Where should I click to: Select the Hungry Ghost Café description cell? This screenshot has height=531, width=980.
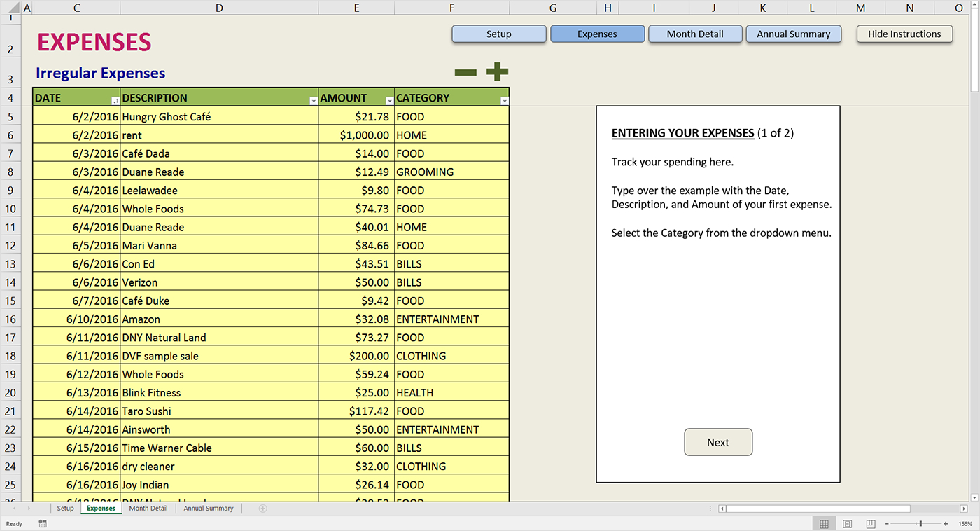pos(219,117)
